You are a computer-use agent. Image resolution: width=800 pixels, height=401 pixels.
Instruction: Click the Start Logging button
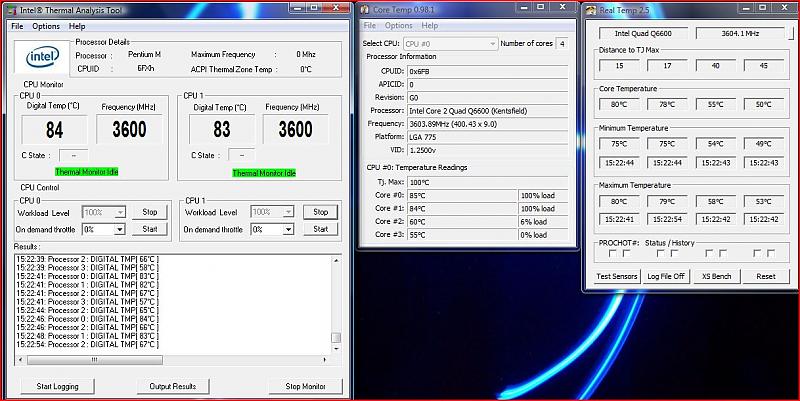58,386
